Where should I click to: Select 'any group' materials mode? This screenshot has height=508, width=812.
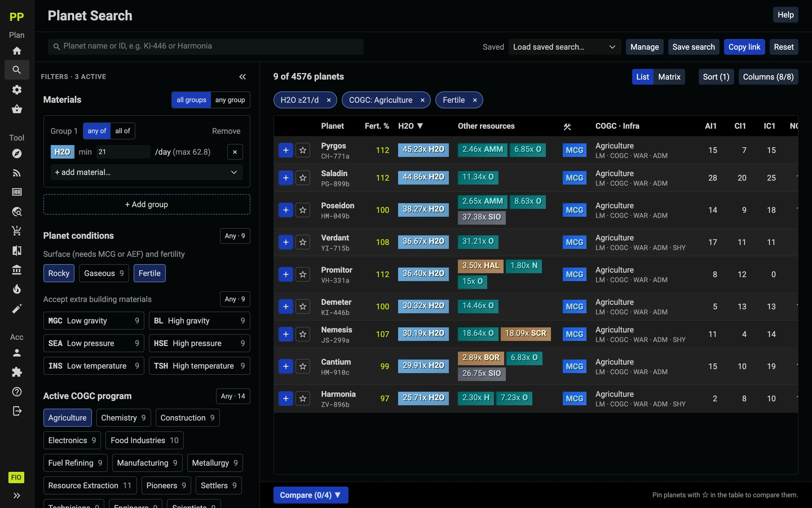(x=230, y=100)
